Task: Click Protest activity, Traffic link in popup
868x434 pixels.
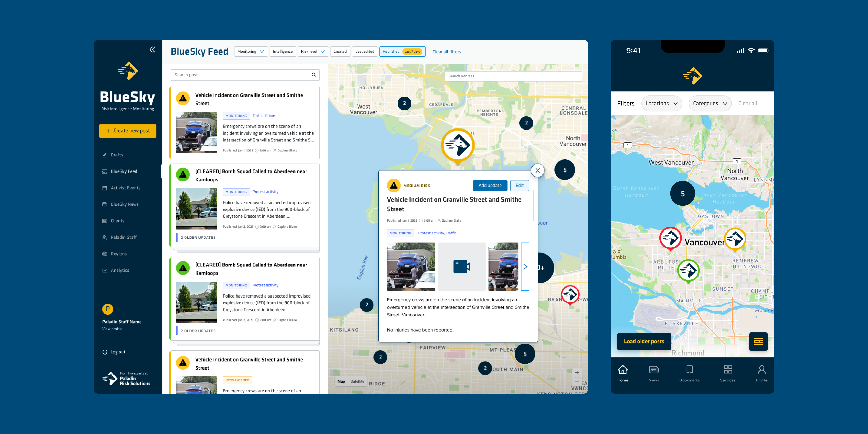Action: (x=437, y=233)
